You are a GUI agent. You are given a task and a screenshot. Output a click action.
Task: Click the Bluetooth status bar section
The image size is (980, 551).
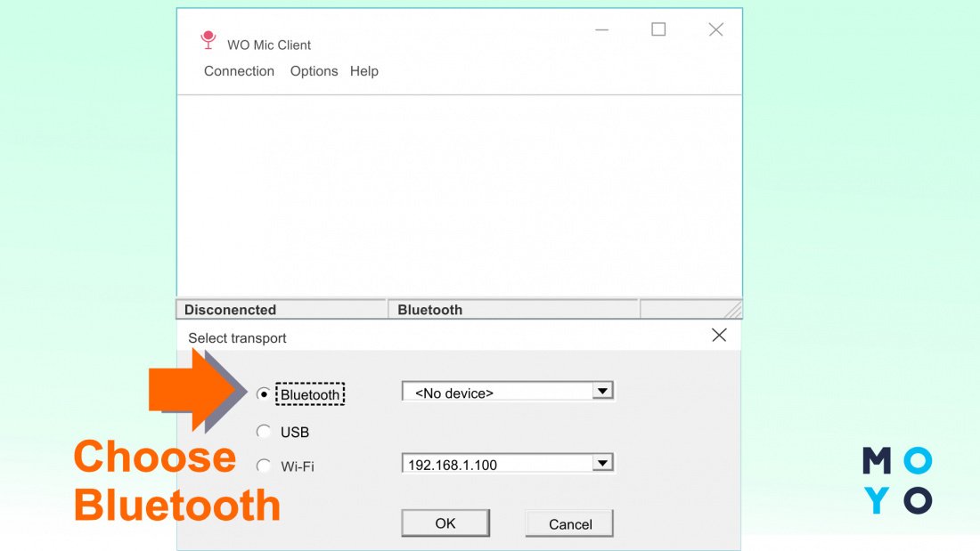[512, 310]
